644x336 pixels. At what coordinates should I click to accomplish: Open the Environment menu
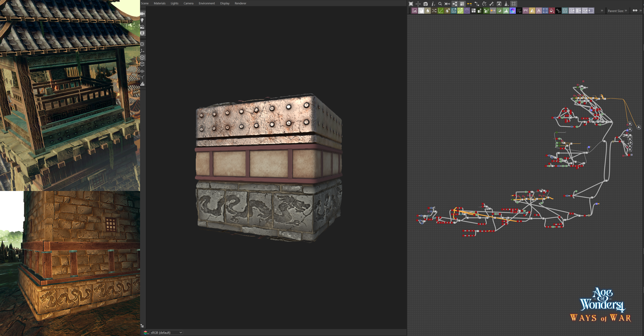coord(206,3)
